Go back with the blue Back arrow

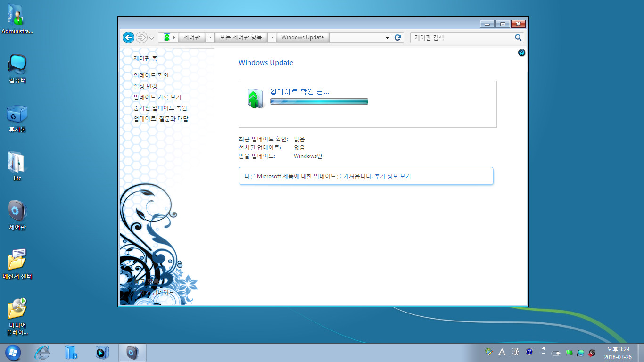tap(128, 37)
